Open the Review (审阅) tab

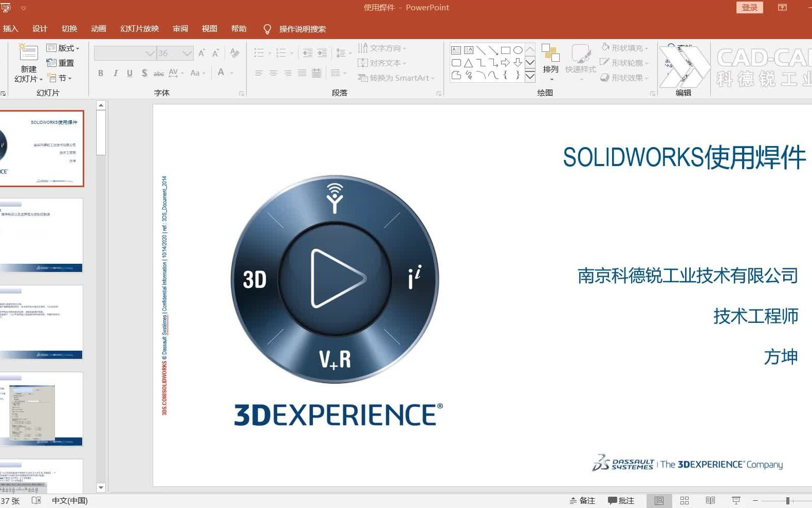tap(180, 29)
